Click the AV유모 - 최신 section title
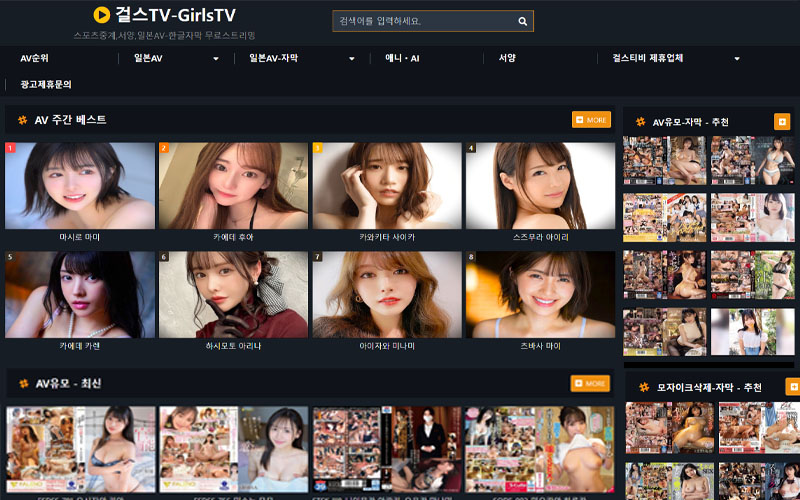 coord(68,384)
